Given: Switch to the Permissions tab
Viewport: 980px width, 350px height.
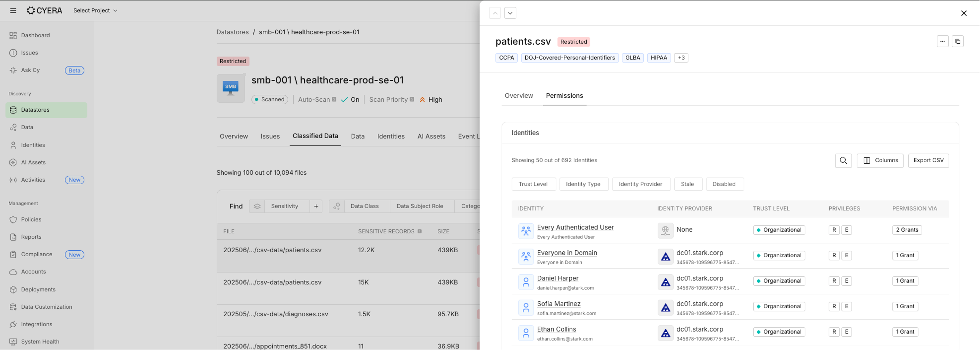Looking at the screenshot, I should pyautogui.click(x=564, y=95).
